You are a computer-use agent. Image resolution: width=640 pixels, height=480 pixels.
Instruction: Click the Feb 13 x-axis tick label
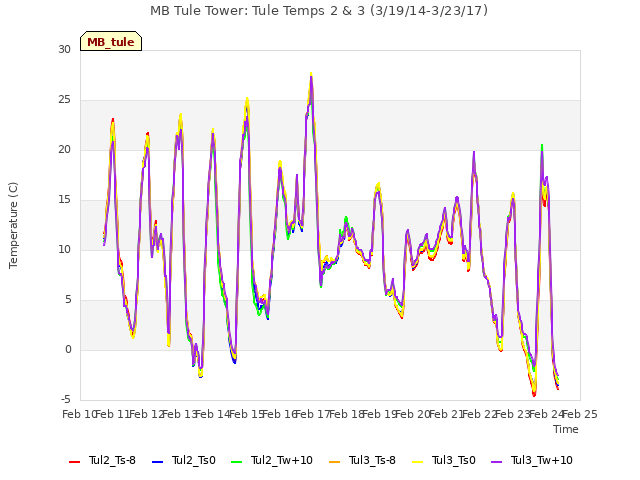coord(179,414)
